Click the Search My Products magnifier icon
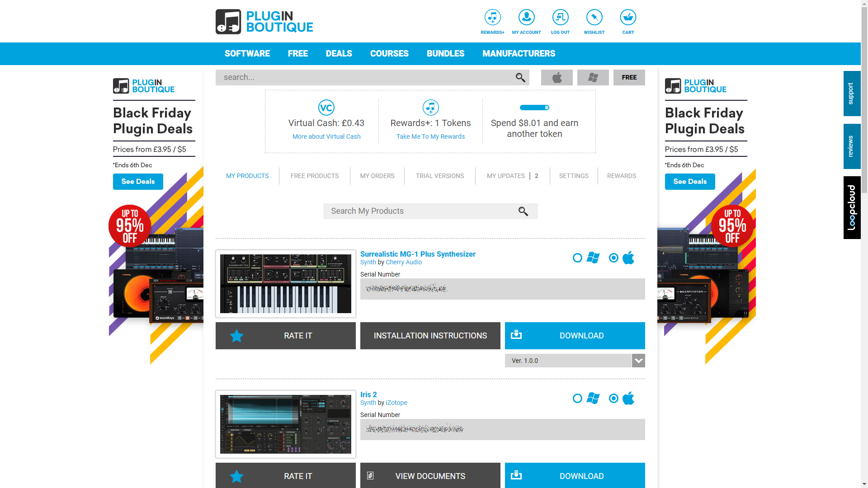Viewport: 868px width, 488px height. 523,211
